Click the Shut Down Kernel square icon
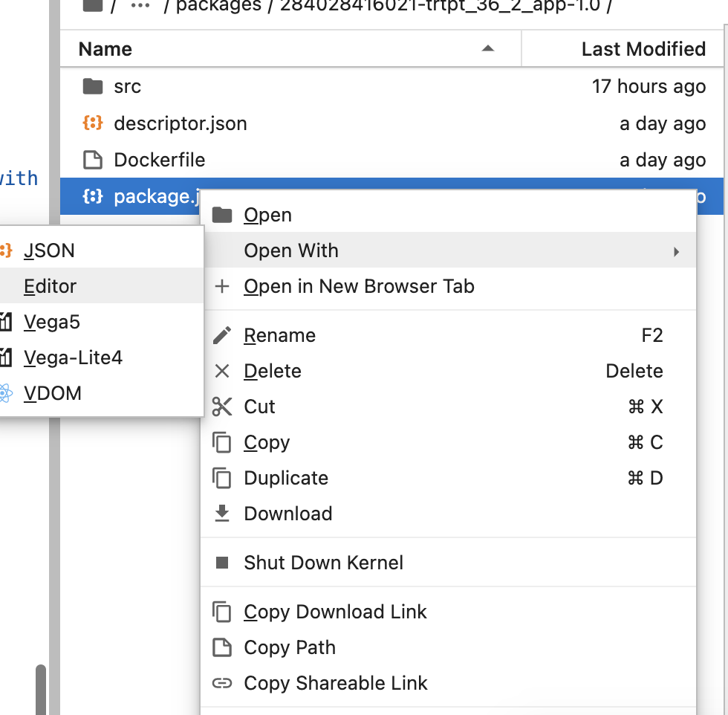Viewport: 728px width, 715px height. click(222, 563)
